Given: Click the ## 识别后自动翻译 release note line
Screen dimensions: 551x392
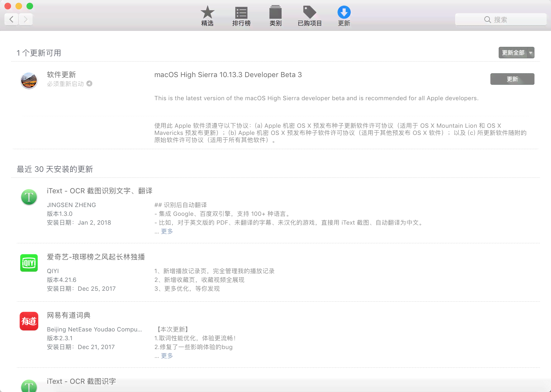Looking at the screenshot, I should click(180, 205).
